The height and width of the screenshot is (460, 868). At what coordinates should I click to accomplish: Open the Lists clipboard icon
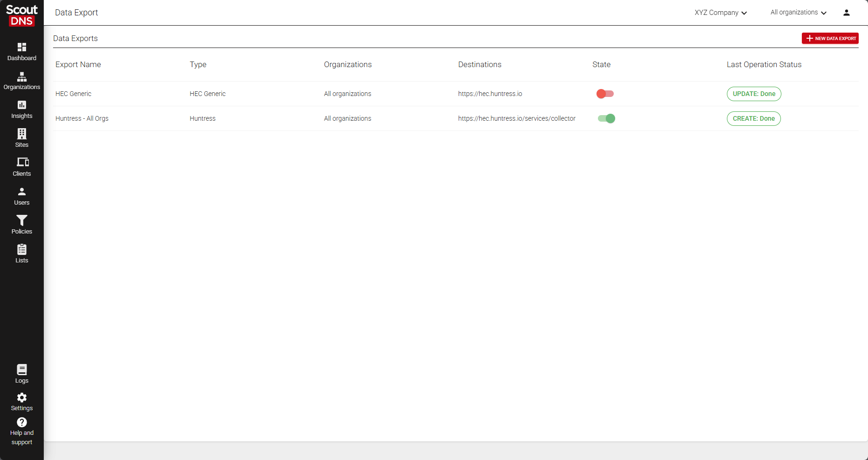[x=22, y=250]
